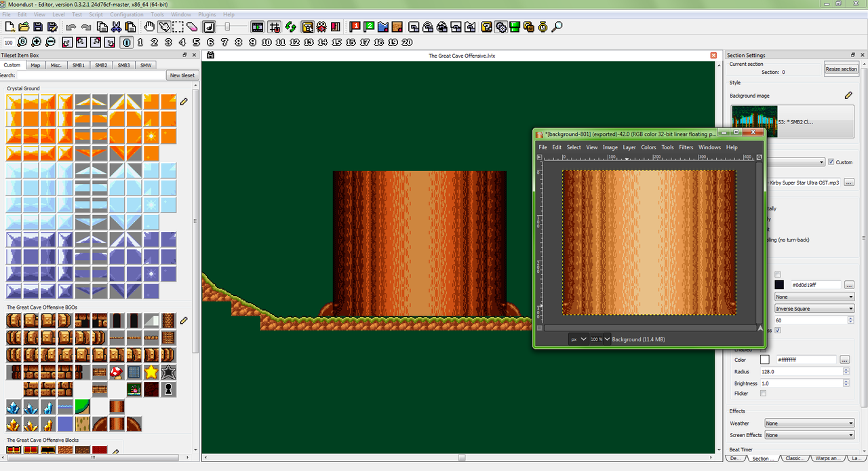The width and height of the screenshot is (868, 471).
Task: Click the dark #0d0d19ff color swatch
Action: (x=778, y=285)
